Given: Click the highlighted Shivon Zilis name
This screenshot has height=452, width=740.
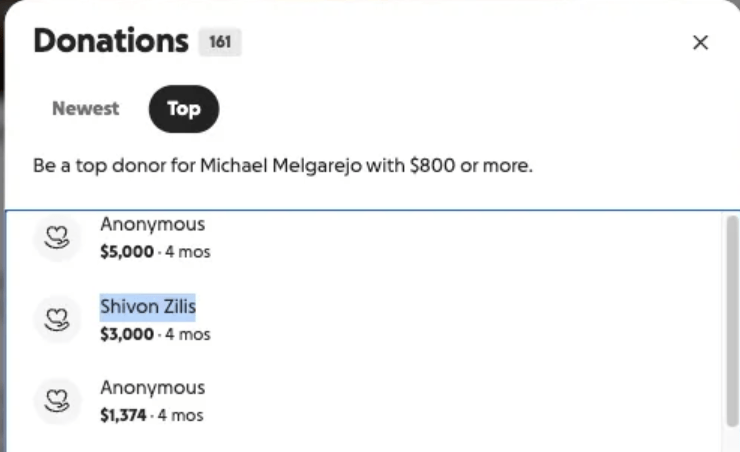Looking at the screenshot, I should 148,306.
